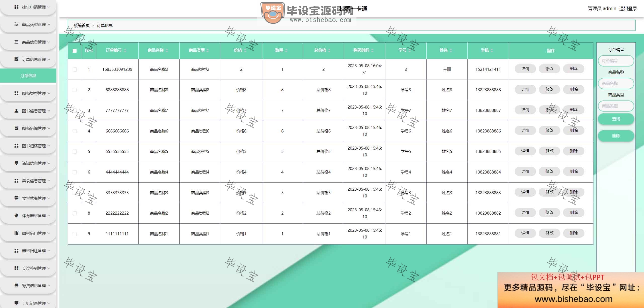644x308 pixels.
Task: Expand 食堂就餐管理 menu chevron
Action: 49,198
